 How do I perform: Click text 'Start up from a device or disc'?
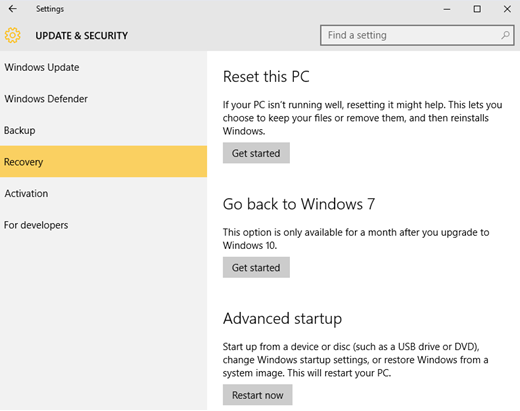click(x=286, y=347)
